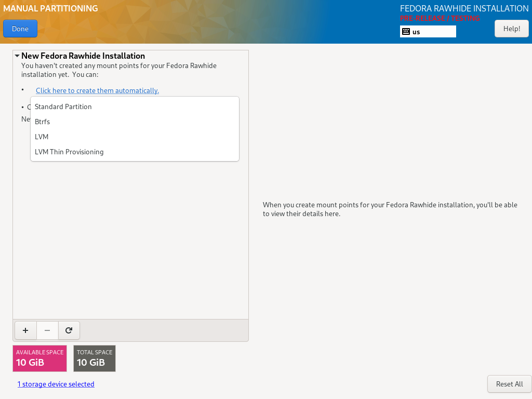Click the Done button
The image size is (532, 399).
tap(20, 29)
